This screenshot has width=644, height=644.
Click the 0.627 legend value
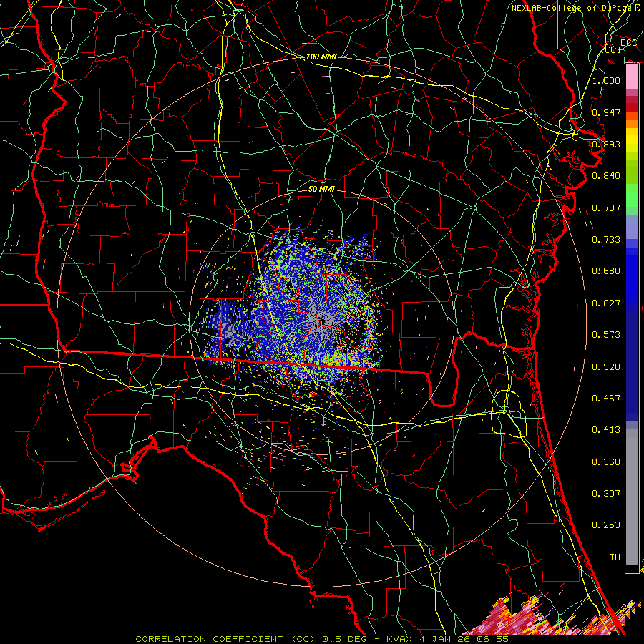pyautogui.click(x=606, y=303)
